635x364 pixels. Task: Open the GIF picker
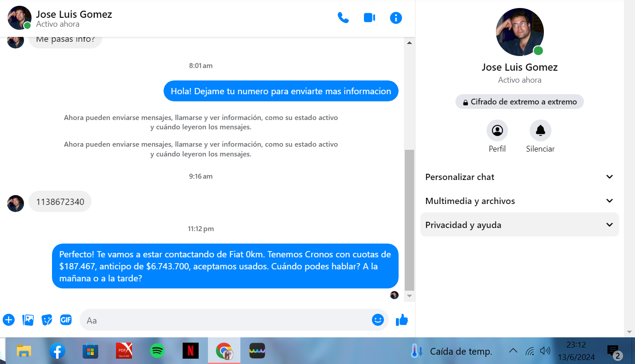66,320
